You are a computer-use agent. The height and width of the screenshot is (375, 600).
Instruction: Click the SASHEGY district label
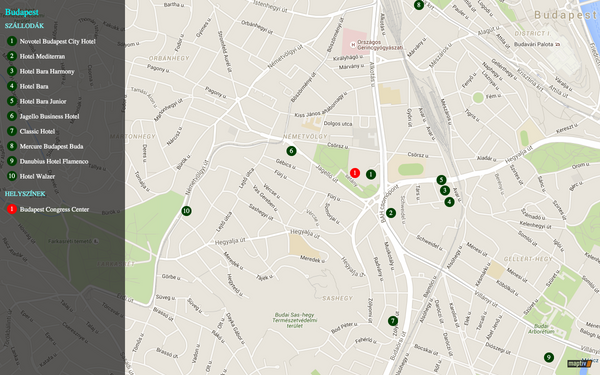click(337, 298)
